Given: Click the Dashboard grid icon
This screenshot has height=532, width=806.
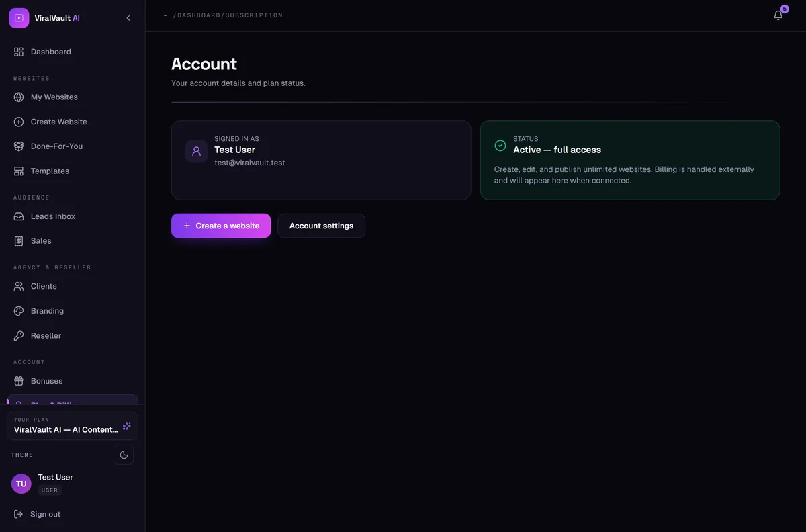Looking at the screenshot, I should coord(19,52).
